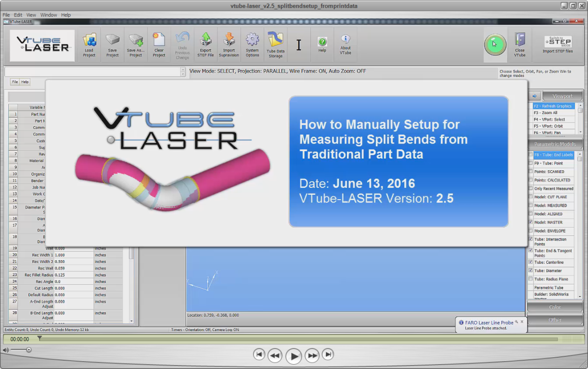Click the Rec Fillet Radius value 0.125
The image size is (588, 369).
74,275
